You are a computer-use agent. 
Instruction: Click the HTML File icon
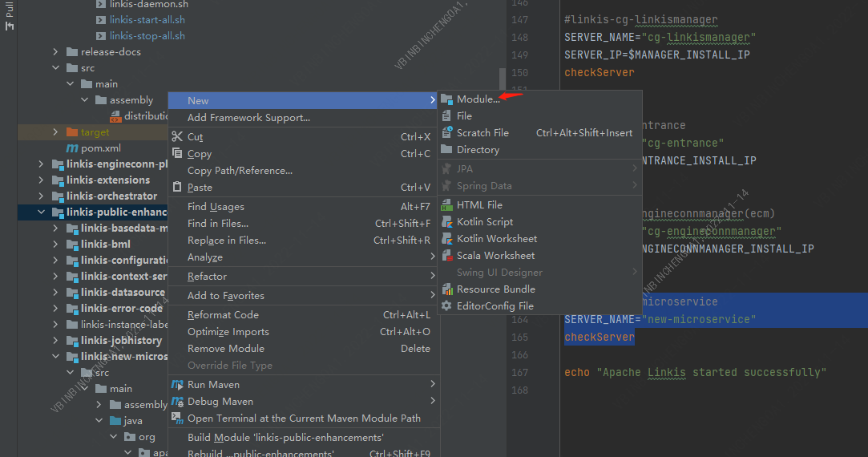point(446,205)
